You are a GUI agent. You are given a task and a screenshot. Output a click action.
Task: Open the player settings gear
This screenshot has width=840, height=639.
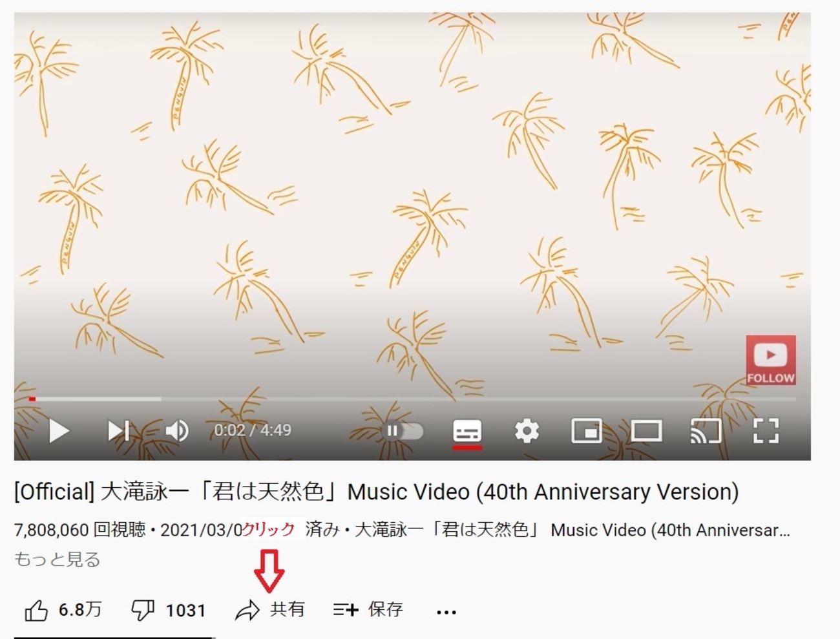tap(527, 431)
